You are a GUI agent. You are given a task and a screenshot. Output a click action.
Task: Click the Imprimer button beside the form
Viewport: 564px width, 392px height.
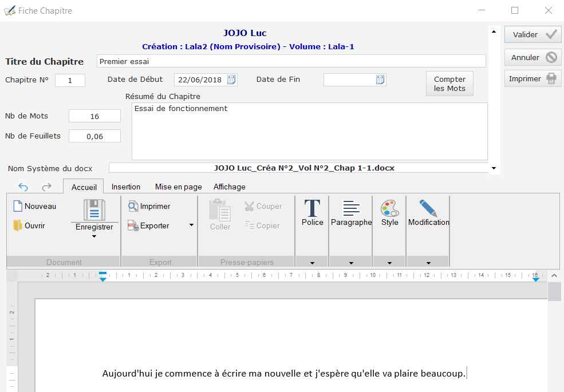point(533,79)
